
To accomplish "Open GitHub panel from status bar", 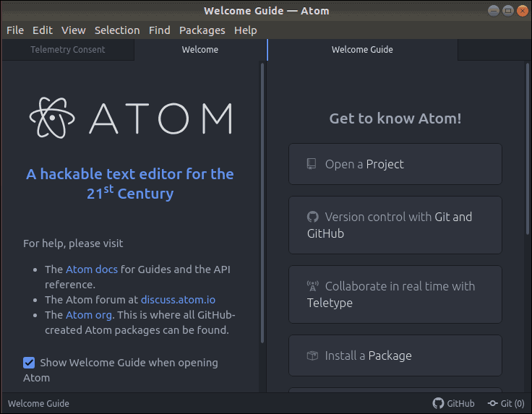I will (x=454, y=403).
